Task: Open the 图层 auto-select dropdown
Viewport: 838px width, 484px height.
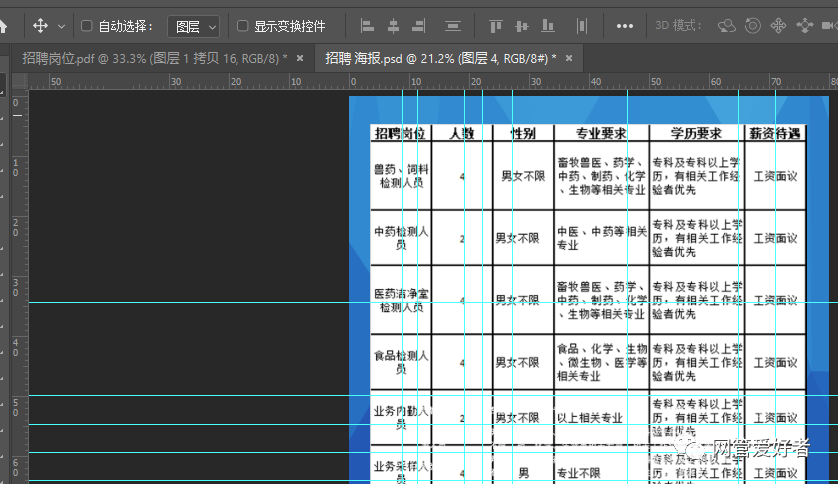Action: pos(193,26)
